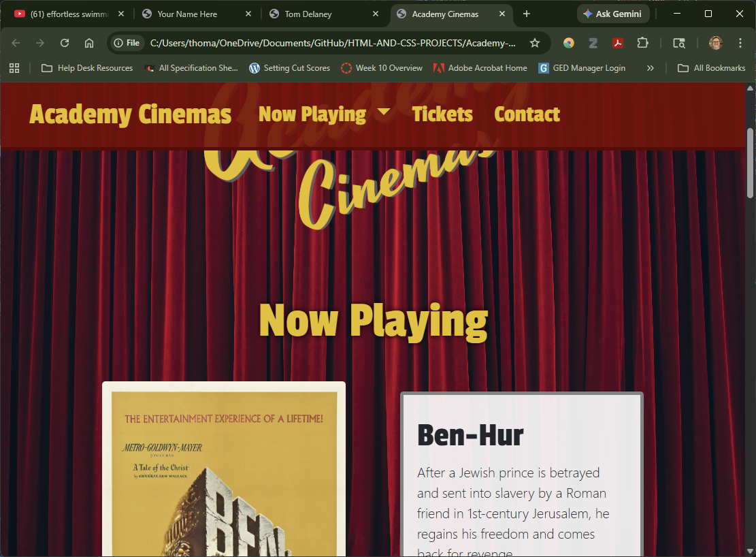Select Contact in the site navigation
756x557 pixels.
pos(527,114)
